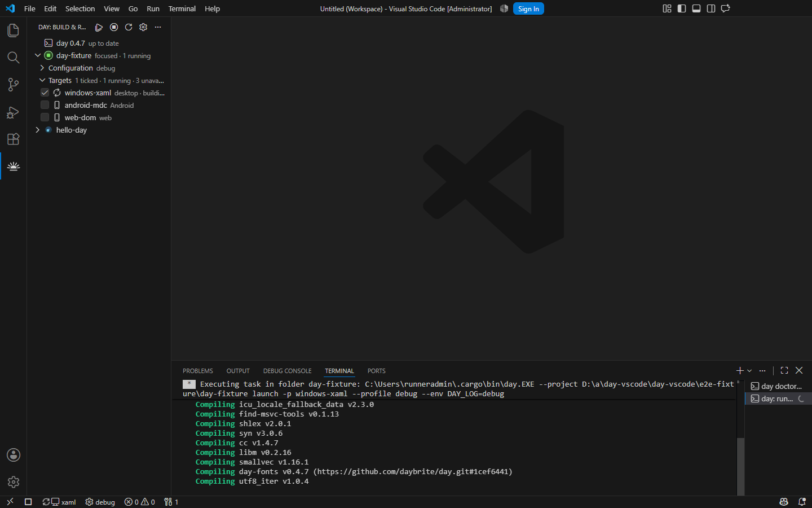812x508 pixels.
Task: Click the Customize Layout icon
Action: point(667,8)
